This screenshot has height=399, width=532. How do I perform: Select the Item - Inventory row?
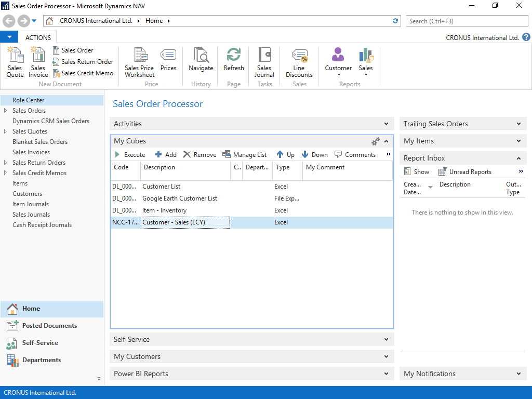251,210
